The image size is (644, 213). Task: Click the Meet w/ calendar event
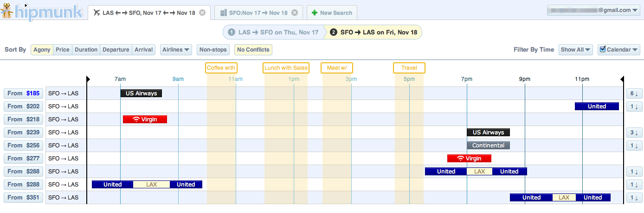pyautogui.click(x=336, y=68)
